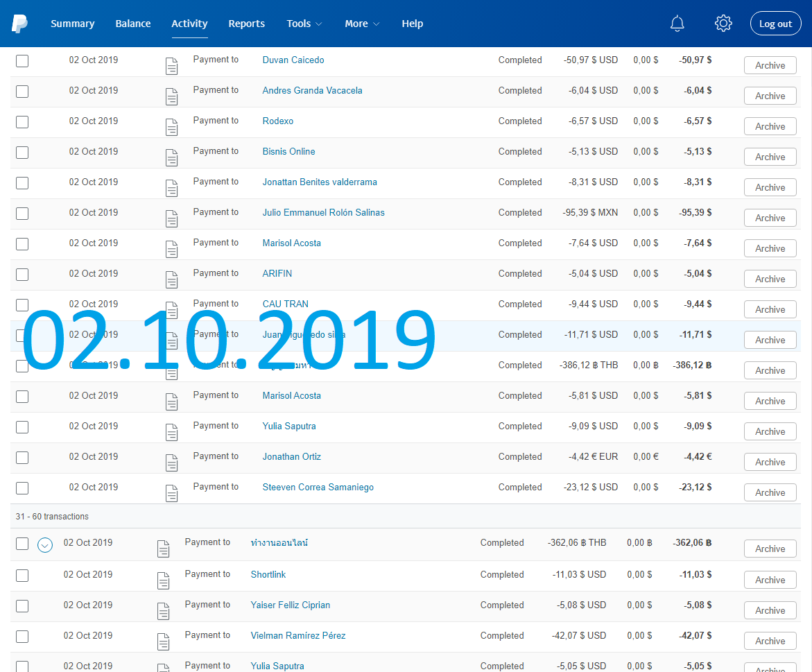Archive the Duvan Caicedo payment
Screen dimensions: 812x672
coord(770,66)
